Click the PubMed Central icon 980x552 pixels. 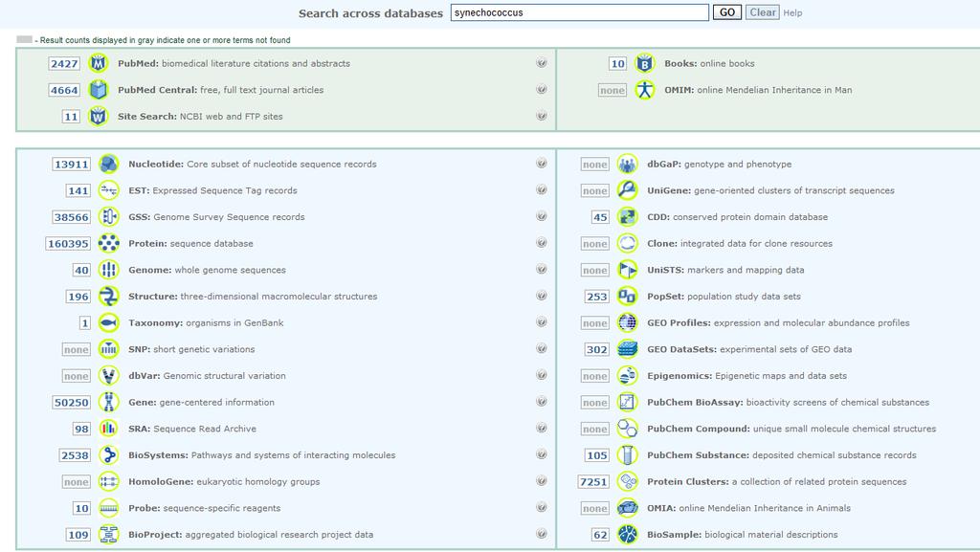pos(99,89)
